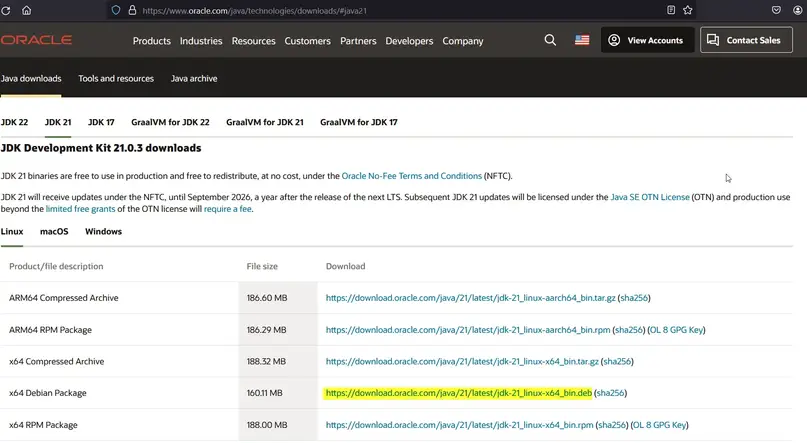Download jdk-21_linux-x64_bin.tar.gz link

coord(462,362)
